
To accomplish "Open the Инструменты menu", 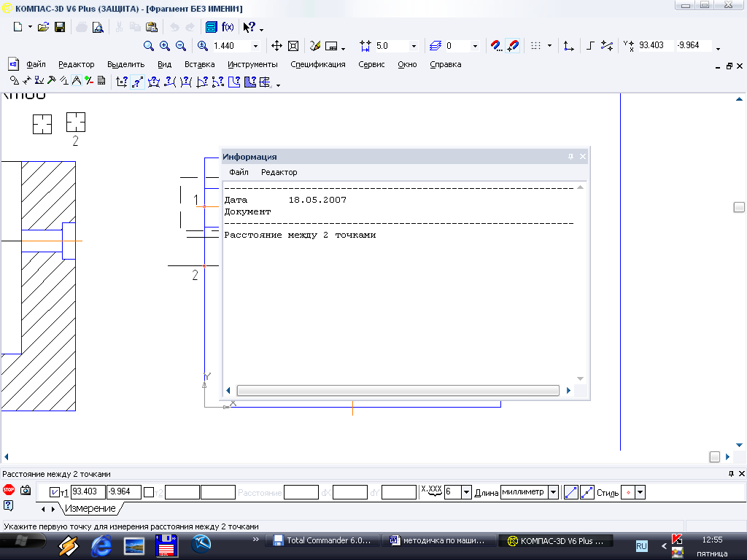I will (252, 64).
